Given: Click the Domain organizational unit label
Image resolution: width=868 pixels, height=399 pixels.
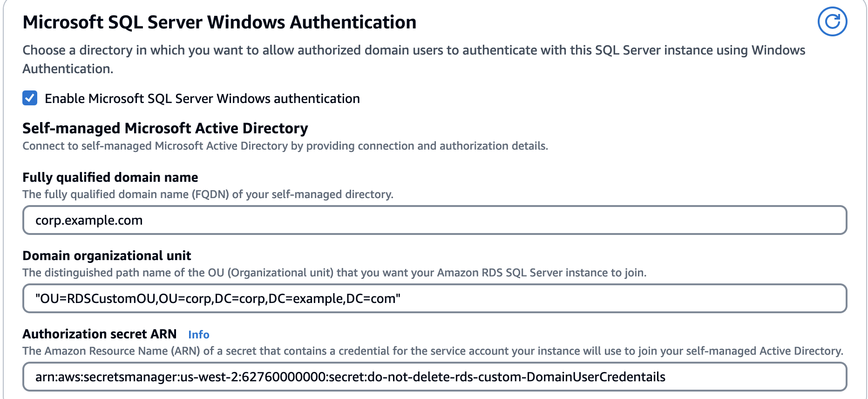Looking at the screenshot, I should [107, 256].
